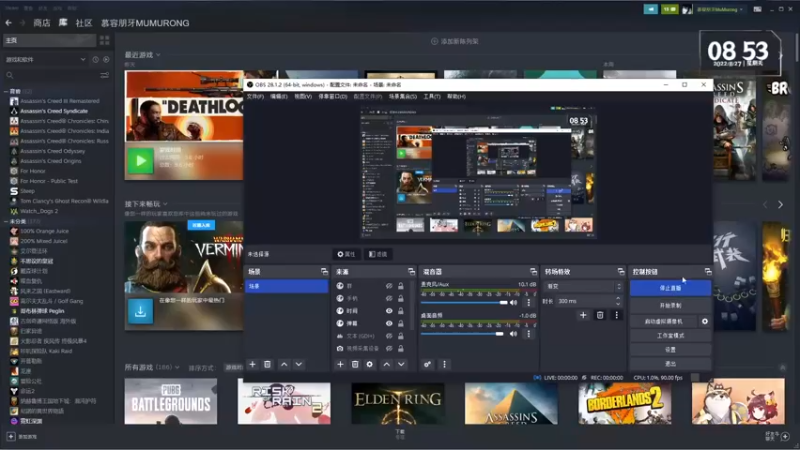This screenshot has width=800, height=450.
Task: Click 启动虚拟摄像机 button
Action: [x=664, y=321]
